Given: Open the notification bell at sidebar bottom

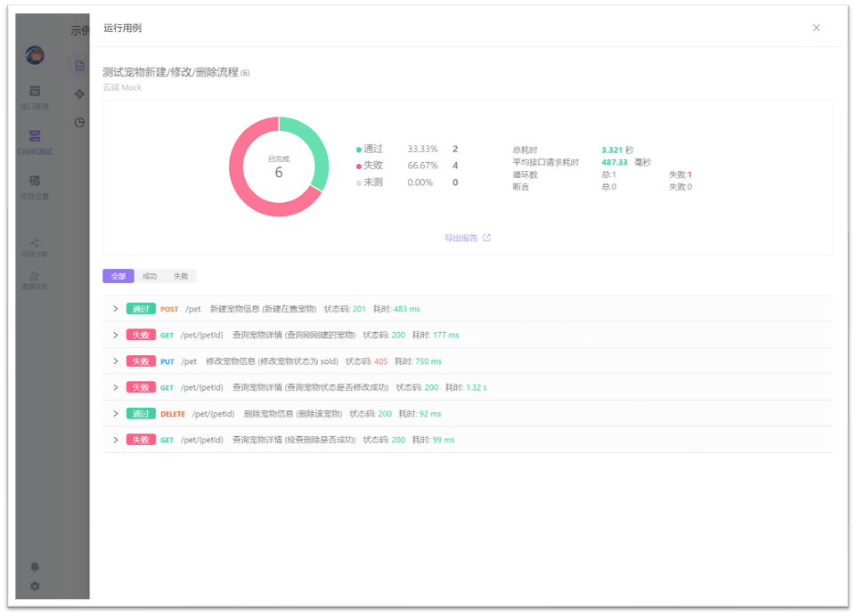Looking at the screenshot, I should click(x=35, y=567).
